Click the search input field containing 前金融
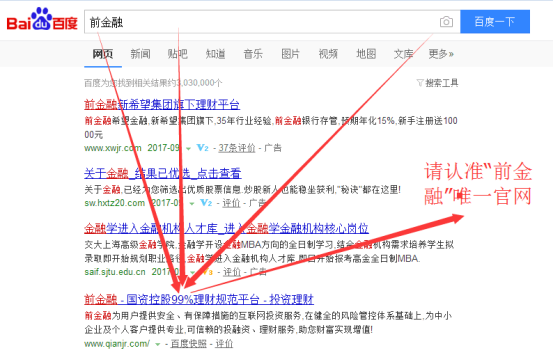Screen dimensions: 554x363 261,22
